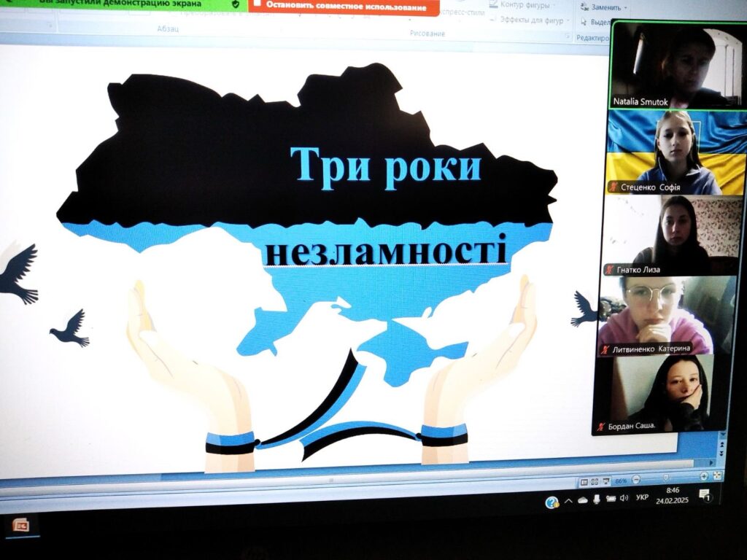The image size is (747, 560).
Task: Click the green shield security icon
Action: [236, 4]
